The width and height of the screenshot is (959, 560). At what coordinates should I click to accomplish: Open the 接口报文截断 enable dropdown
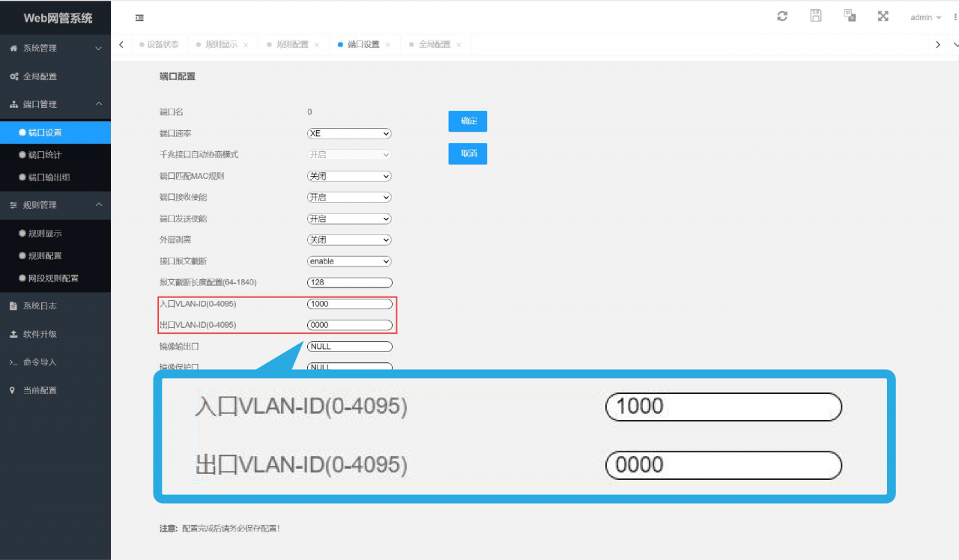point(350,261)
